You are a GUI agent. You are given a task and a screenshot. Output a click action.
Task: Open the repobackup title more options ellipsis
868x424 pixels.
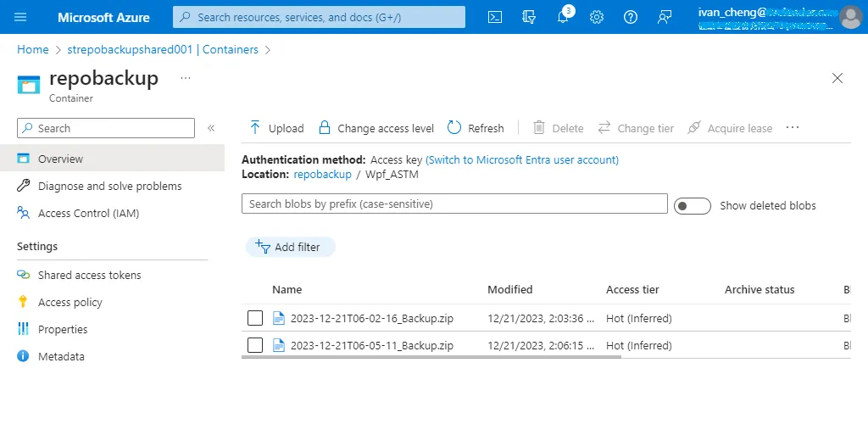pos(185,78)
